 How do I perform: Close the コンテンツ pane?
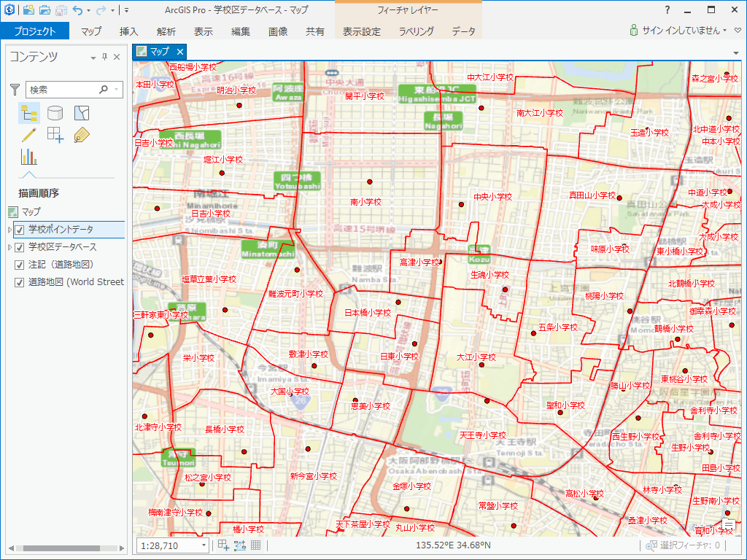(117, 57)
